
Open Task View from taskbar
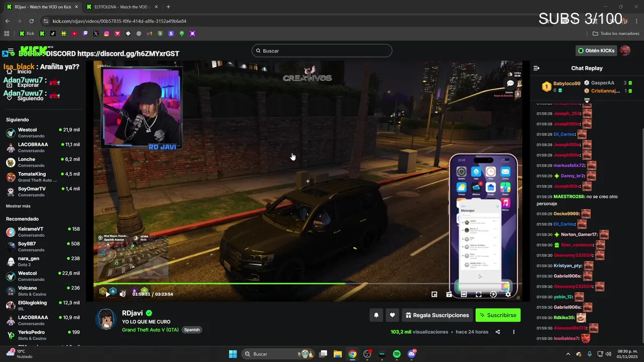[x=323, y=354]
